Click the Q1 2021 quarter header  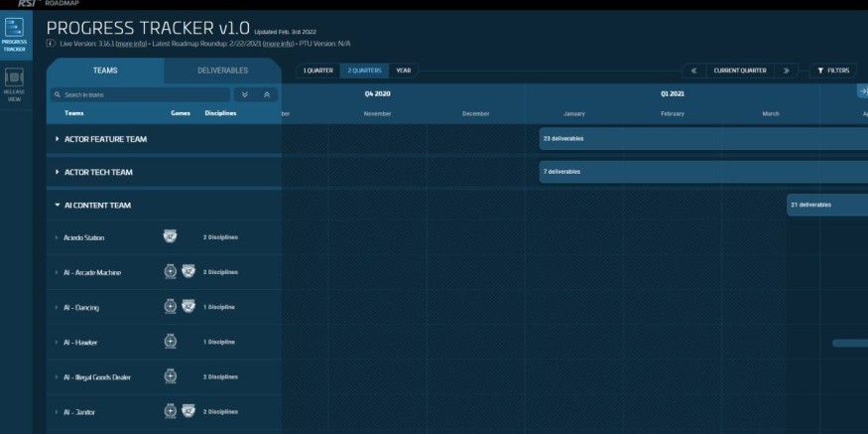point(673,93)
